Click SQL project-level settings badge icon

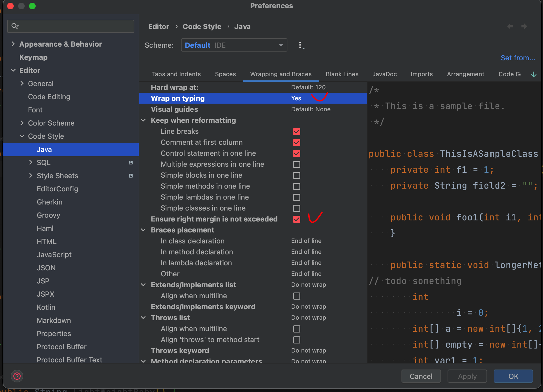tap(131, 163)
